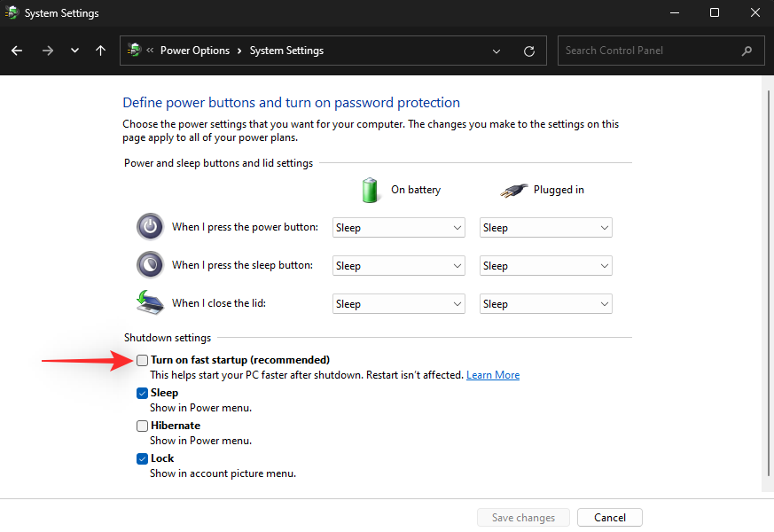Click the 'Shutdown settings' section label
The height and width of the screenshot is (532, 774).
[x=168, y=338]
